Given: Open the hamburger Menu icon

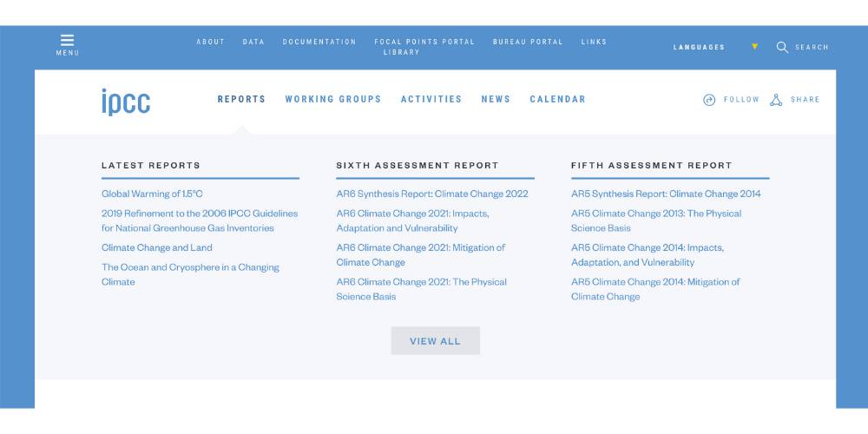Looking at the screenshot, I should tap(68, 41).
